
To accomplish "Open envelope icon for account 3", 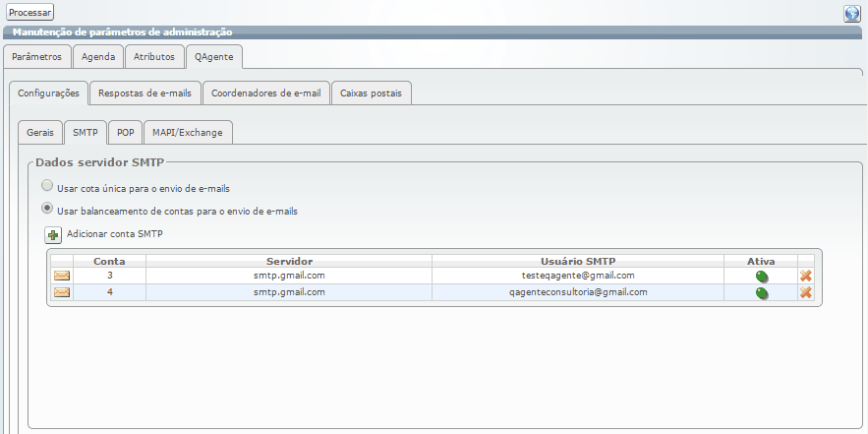I will pos(61,276).
